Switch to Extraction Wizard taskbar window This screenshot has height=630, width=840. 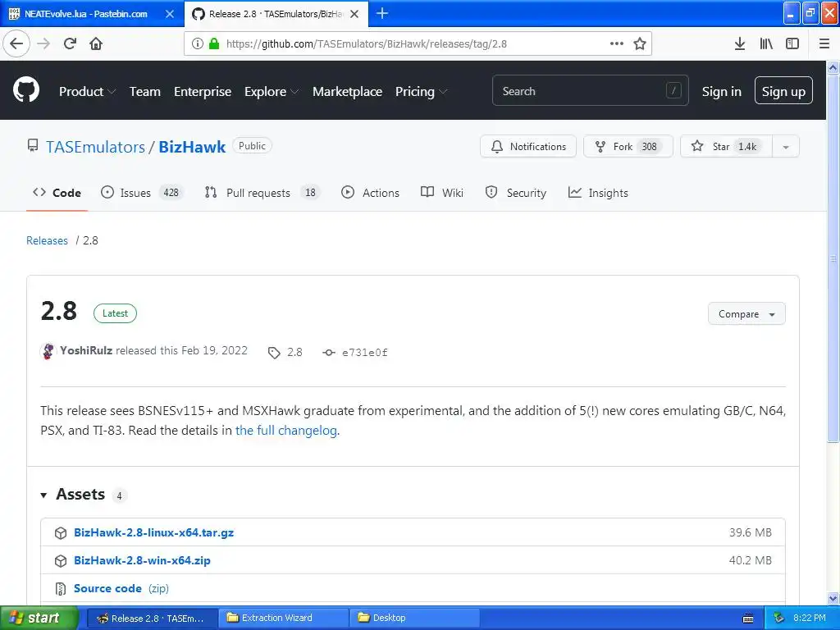[x=283, y=619]
